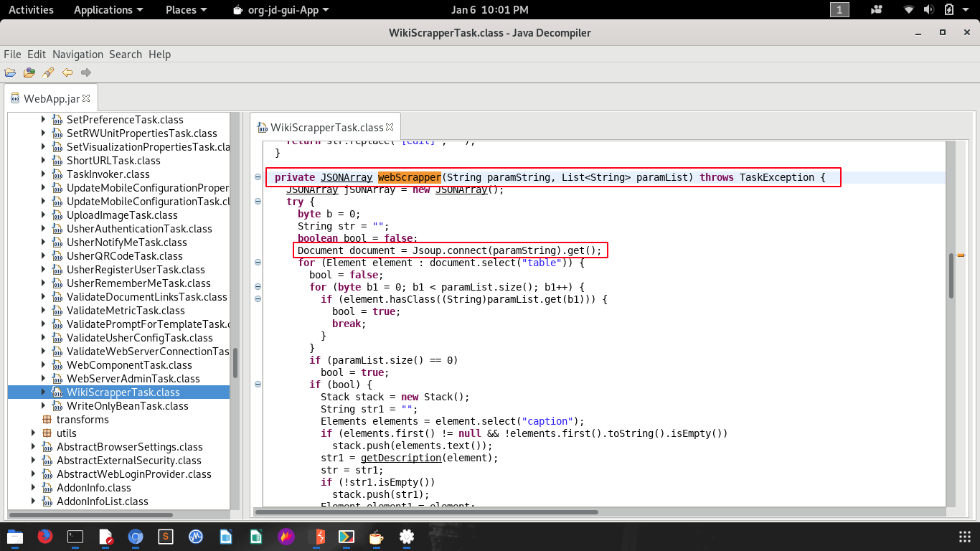Open Firefox from the taskbar
This screenshot has width=980, height=551.
click(45, 537)
